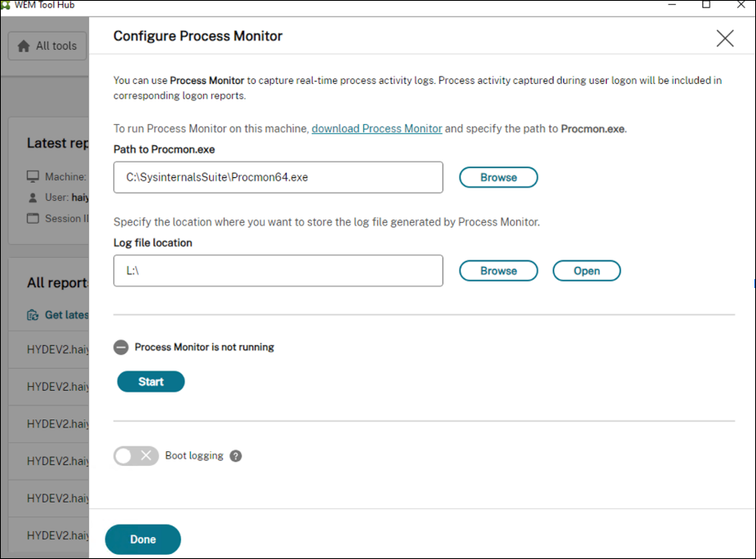
Task: Click Done to finish configuration
Action: pos(142,539)
